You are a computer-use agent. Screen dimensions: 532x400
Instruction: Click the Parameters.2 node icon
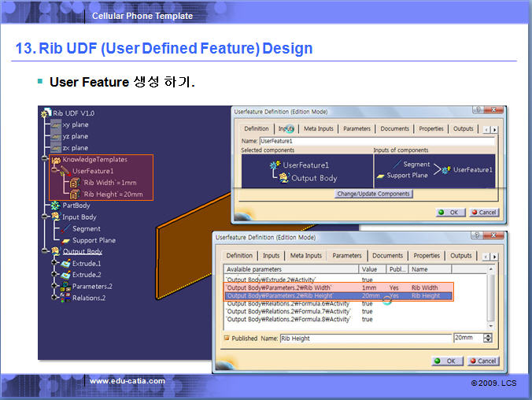pos(65,287)
